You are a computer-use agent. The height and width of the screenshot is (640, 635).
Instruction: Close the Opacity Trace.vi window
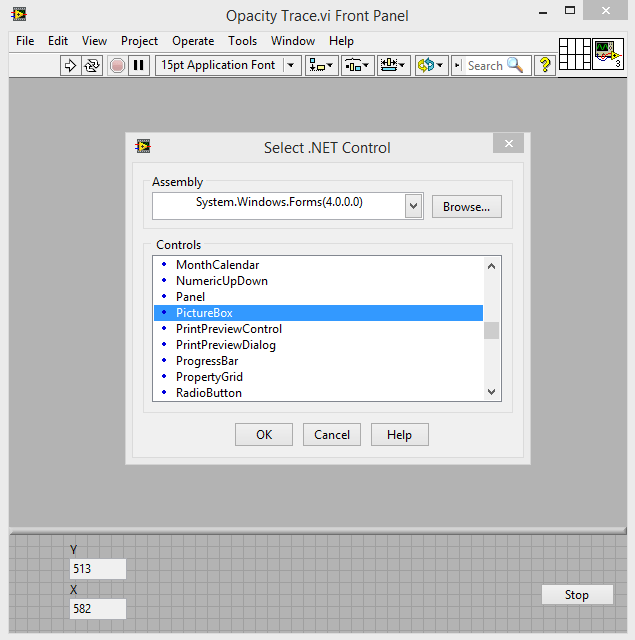coord(606,11)
